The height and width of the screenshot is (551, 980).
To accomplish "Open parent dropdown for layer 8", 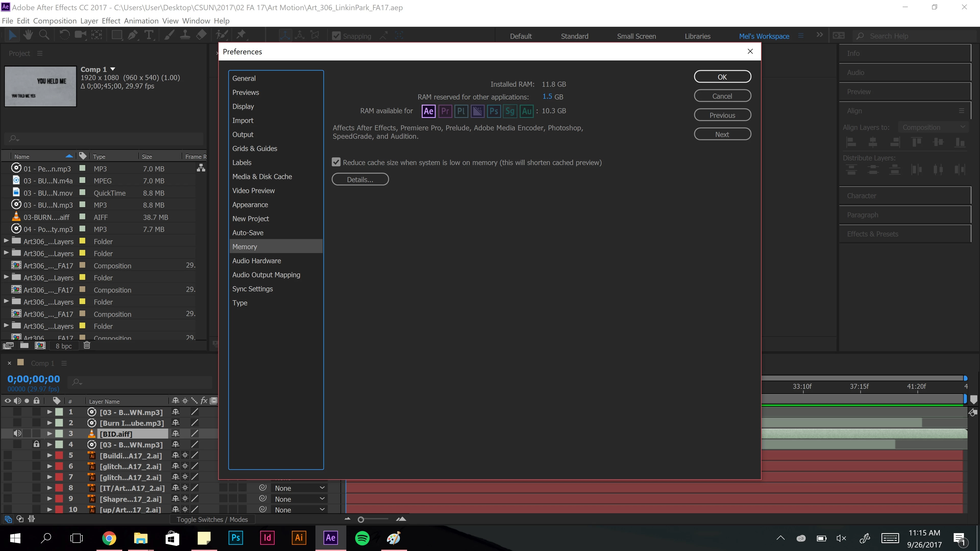I will click(x=299, y=488).
